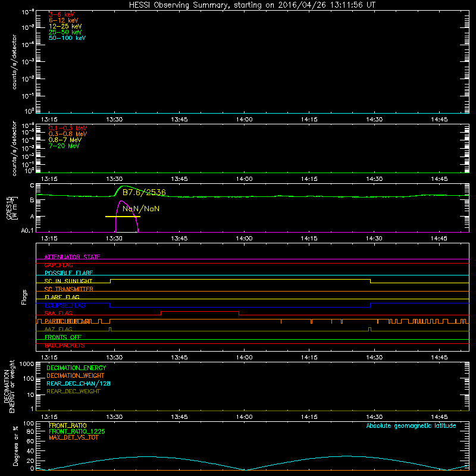Select the AAZ_FLAG label
Screen dimensions: 476x476
tap(58, 329)
